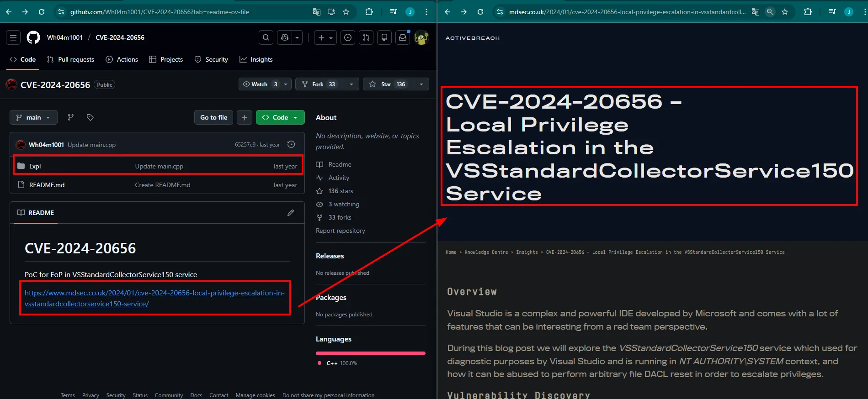Go forward in the GitHub browser window
Screen dimensions: 868x399
[x=25, y=12]
